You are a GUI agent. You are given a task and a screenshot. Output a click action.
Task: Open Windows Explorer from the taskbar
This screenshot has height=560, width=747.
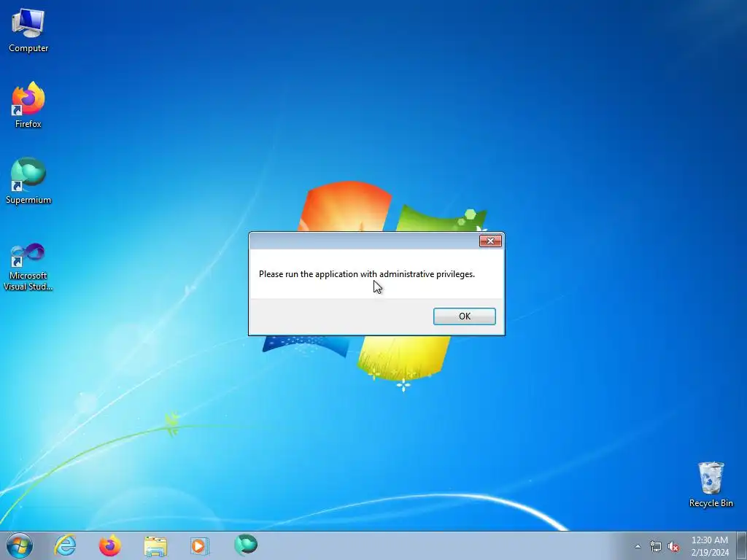tap(155, 545)
